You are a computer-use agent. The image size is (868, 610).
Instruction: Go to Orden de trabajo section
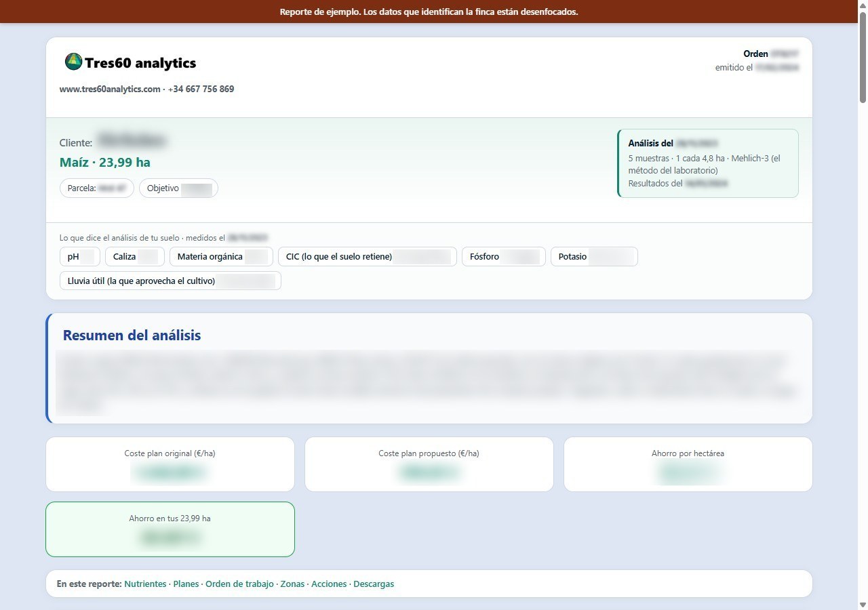[239, 584]
